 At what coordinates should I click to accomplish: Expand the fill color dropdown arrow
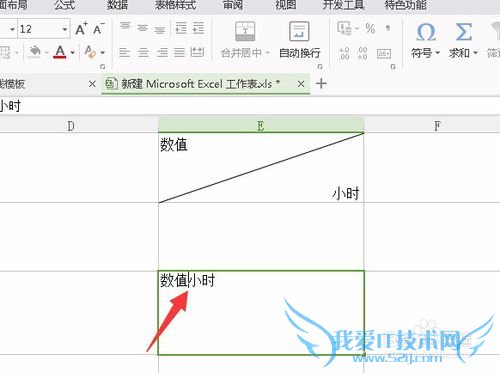47,53
